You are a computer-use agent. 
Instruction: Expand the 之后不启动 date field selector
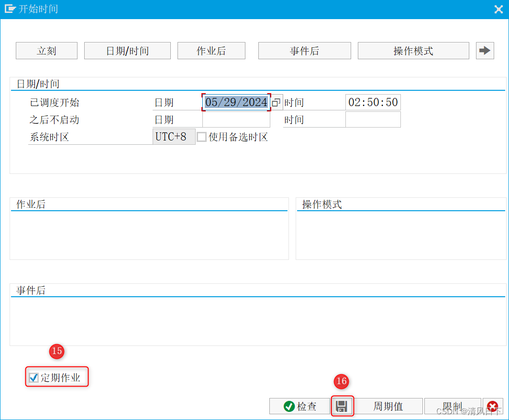(x=235, y=119)
